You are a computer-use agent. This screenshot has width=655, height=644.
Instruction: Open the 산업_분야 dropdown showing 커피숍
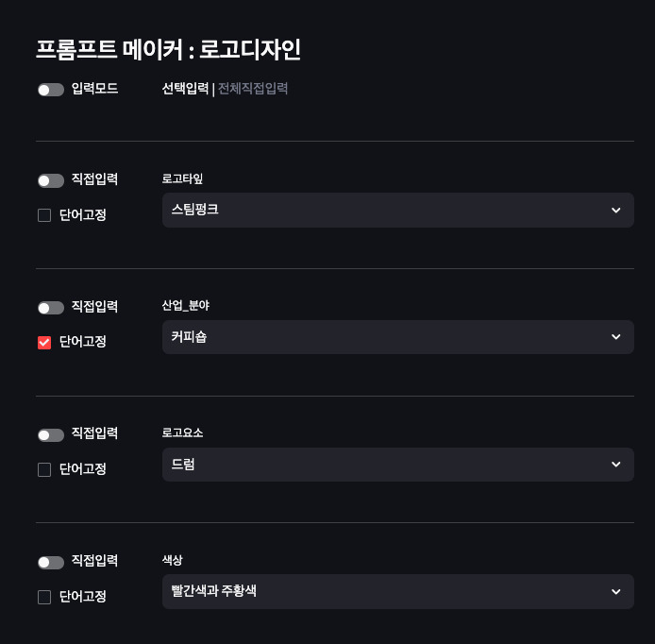click(387, 337)
